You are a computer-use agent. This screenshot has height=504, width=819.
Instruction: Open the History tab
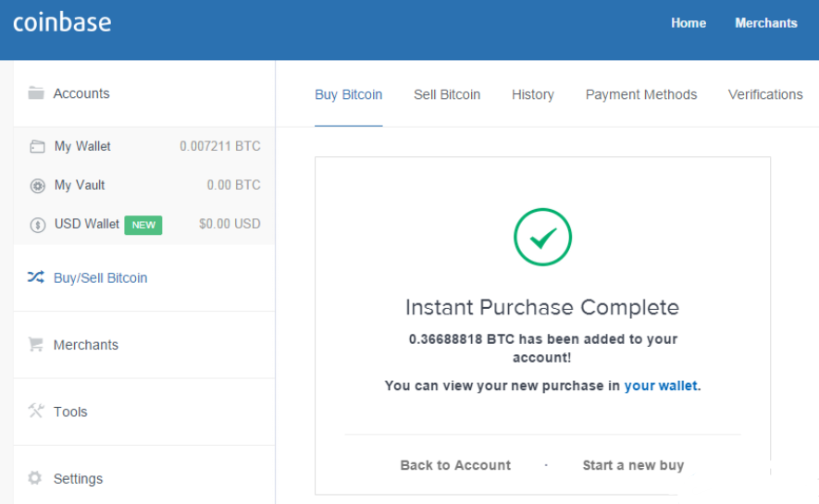click(532, 94)
